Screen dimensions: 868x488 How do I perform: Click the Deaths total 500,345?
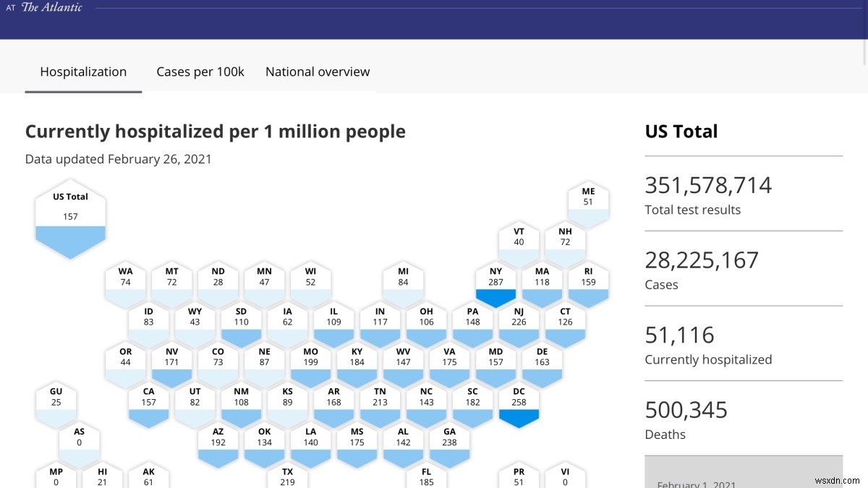(686, 409)
